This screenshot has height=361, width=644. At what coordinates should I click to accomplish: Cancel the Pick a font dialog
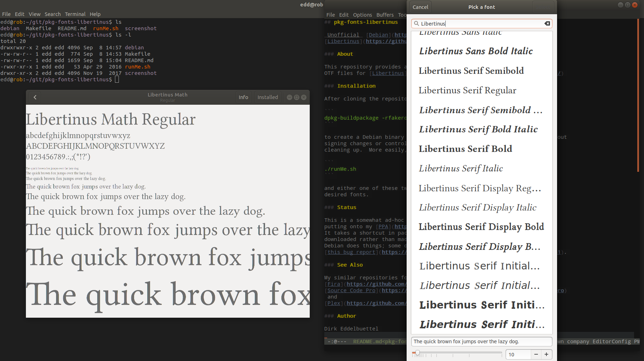tap(420, 7)
